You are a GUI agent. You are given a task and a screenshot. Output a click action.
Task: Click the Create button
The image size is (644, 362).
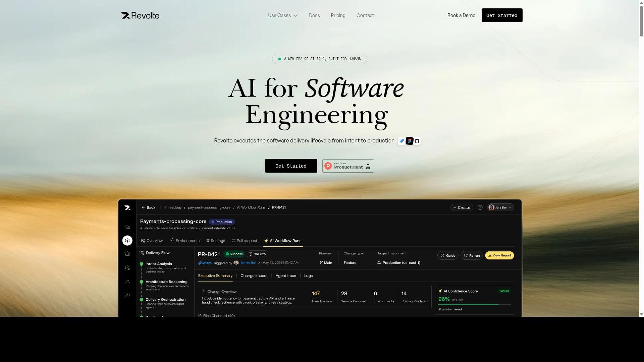pyautogui.click(x=462, y=207)
